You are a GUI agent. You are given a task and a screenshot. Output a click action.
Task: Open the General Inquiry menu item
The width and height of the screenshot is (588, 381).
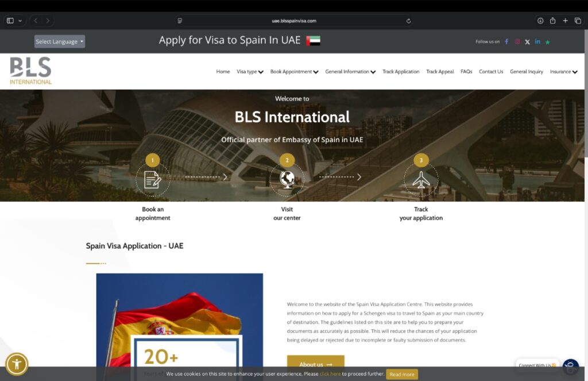pyautogui.click(x=527, y=71)
